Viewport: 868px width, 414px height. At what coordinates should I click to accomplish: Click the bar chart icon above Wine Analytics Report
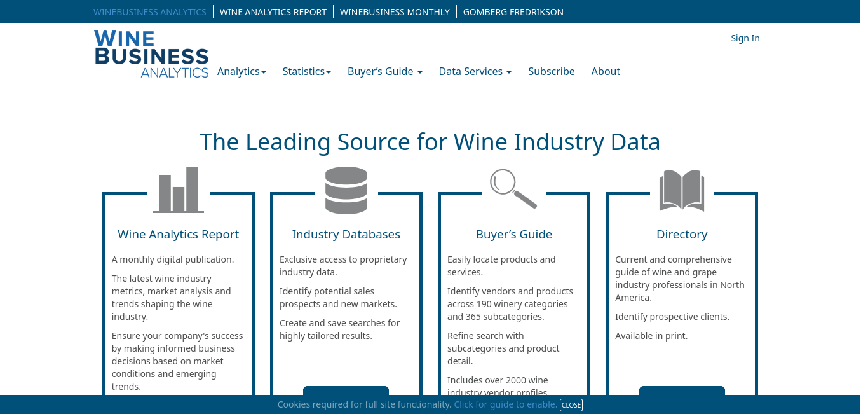point(179,190)
